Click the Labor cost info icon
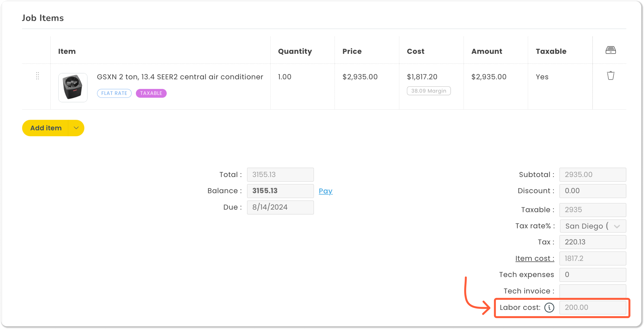 click(549, 307)
